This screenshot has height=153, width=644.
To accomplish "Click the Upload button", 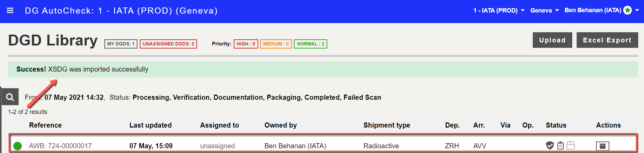I will pyautogui.click(x=552, y=40).
